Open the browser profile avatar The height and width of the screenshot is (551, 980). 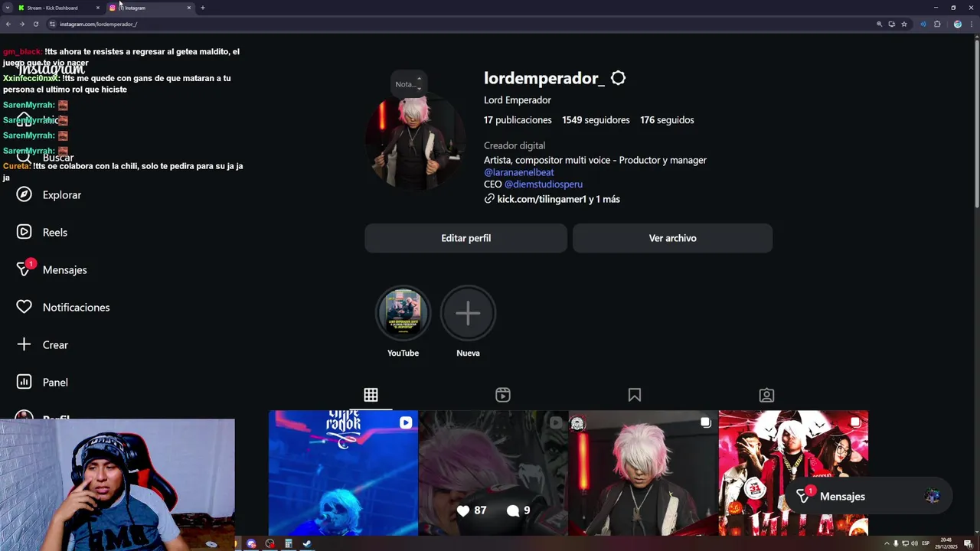(957, 24)
